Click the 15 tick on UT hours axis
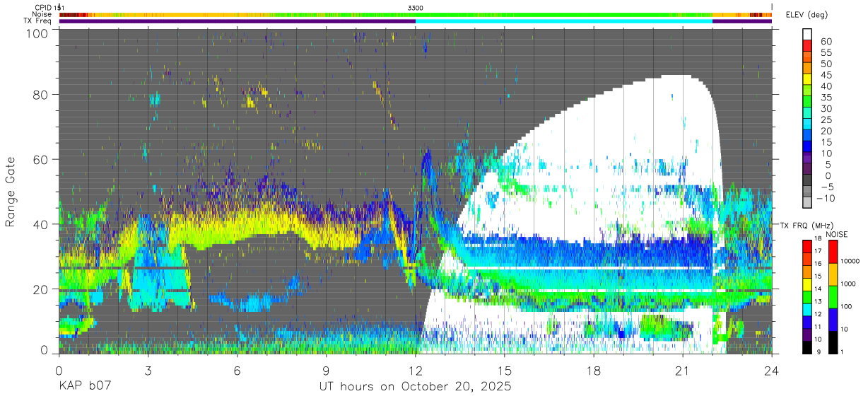 click(x=505, y=371)
